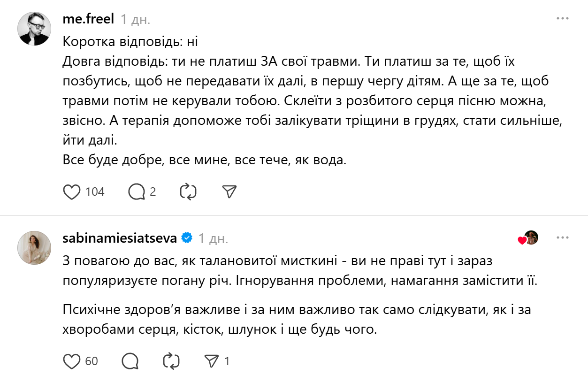Open the me.freel profile picture
588x383 pixels.
click(x=34, y=29)
